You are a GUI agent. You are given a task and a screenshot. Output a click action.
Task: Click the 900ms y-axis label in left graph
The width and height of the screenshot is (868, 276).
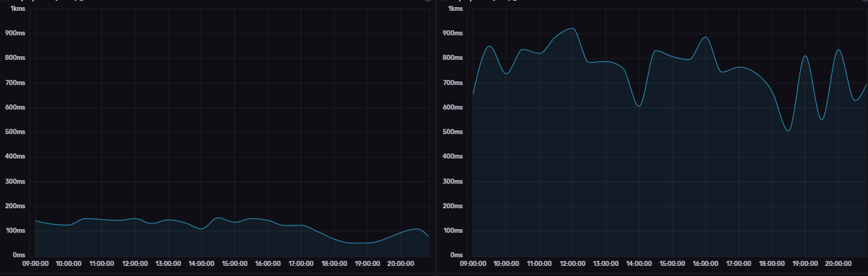[15, 33]
